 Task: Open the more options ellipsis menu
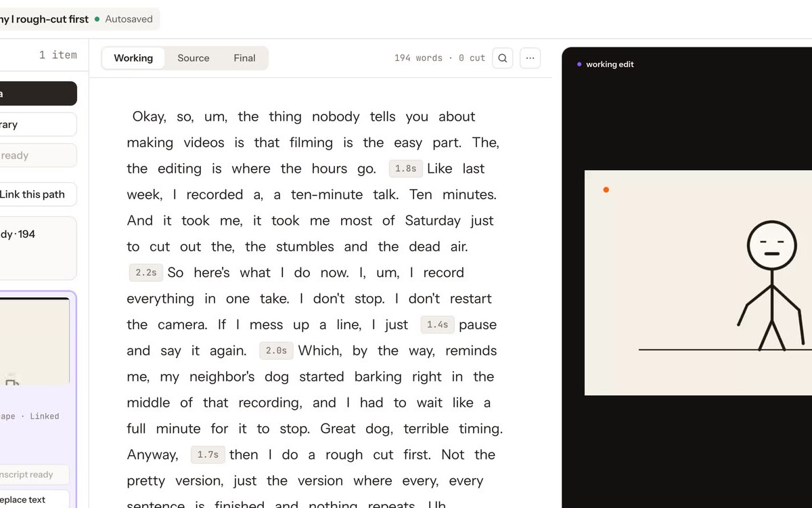530,58
